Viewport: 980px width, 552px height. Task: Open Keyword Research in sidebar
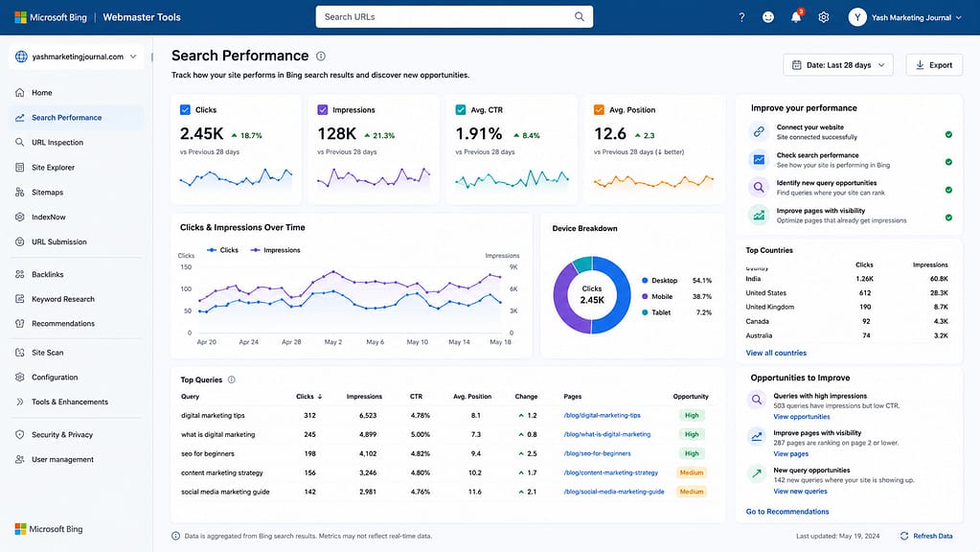coord(63,299)
